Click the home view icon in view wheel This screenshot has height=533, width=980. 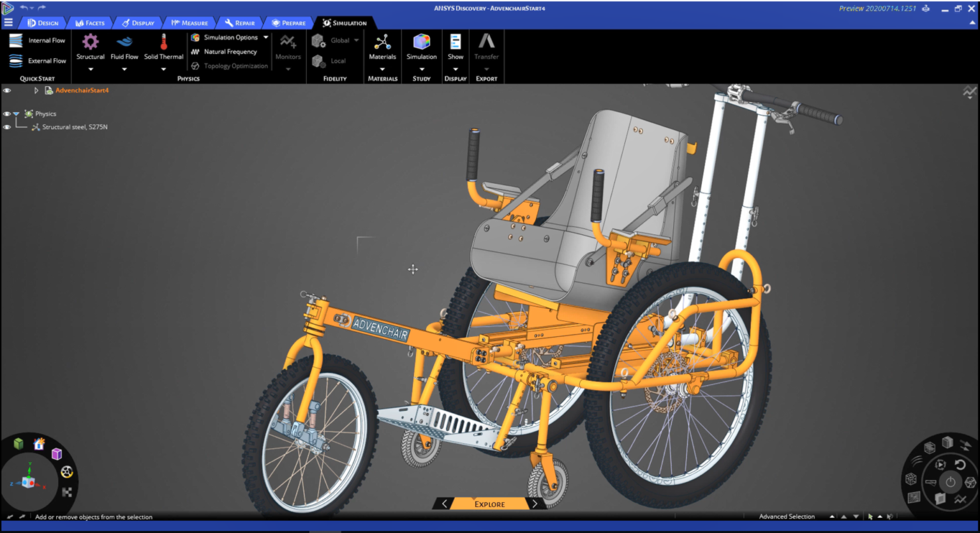pyautogui.click(x=39, y=444)
